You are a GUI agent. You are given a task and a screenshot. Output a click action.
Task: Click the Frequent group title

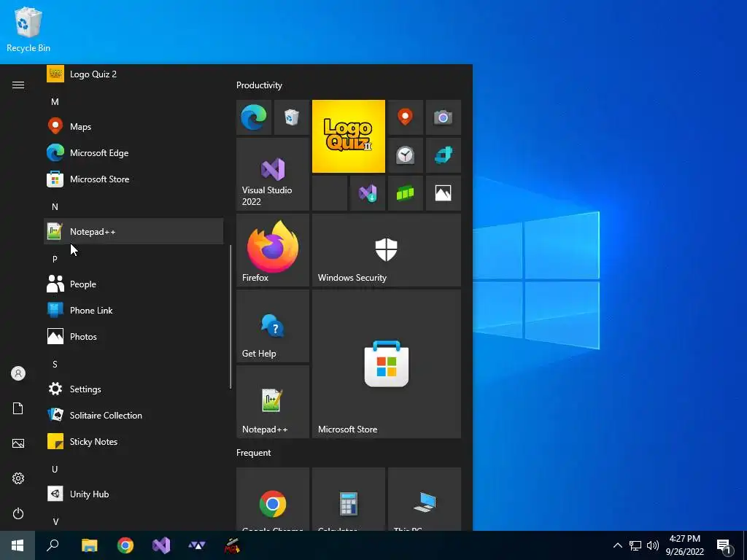click(x=253, y=453)
